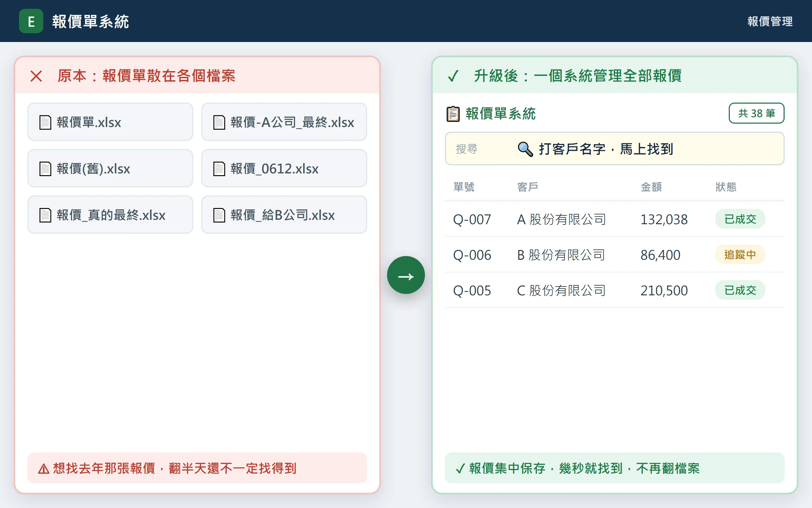The width and height of the screenshot is (812, 508).
Task: Click the file icon of 報價單.xlsx
Action: (x=45, y=122)
